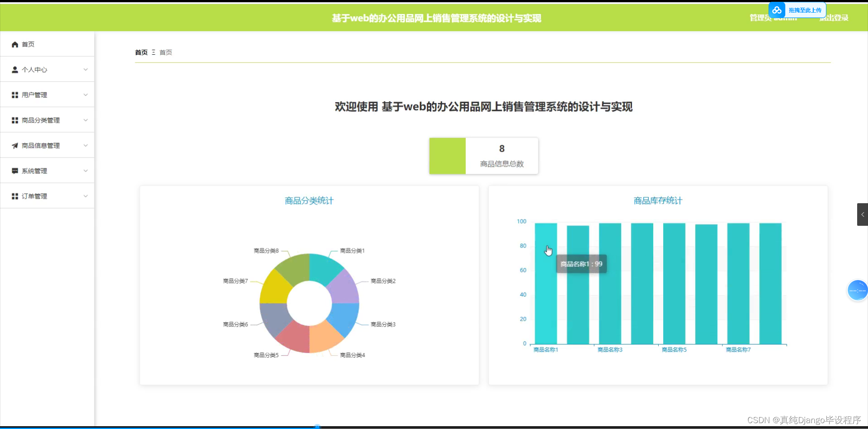Click 退出登录 to log out
This screenshot has width=868, height=429.
pos(834,18)
